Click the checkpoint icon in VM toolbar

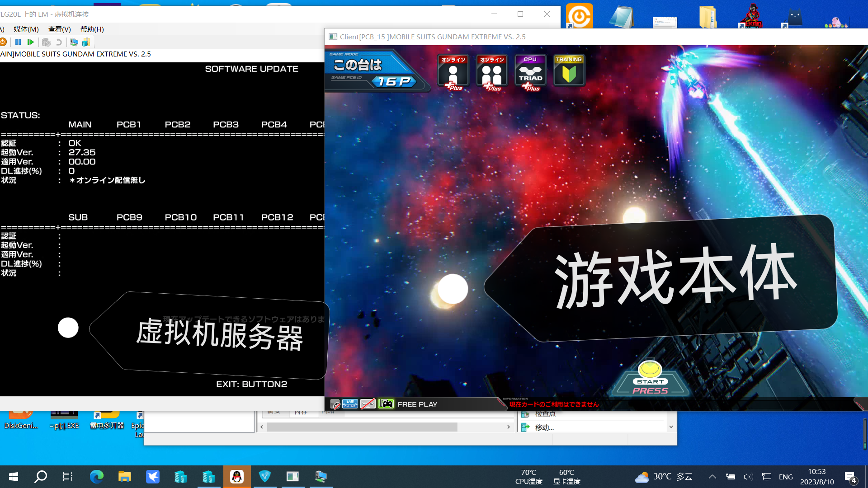pos(46,42)
